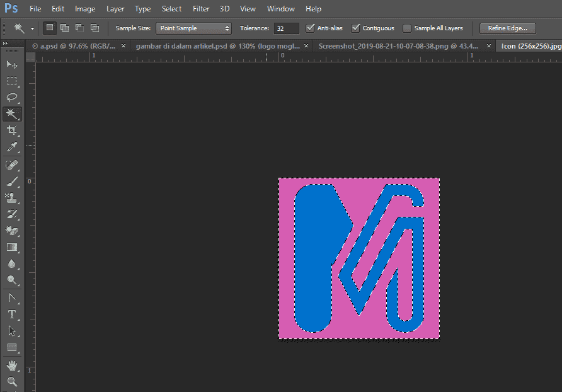Viewport: 562px width, 392px height.
Task: Select the Gradient tool
Action: click(x=12, y=247)
